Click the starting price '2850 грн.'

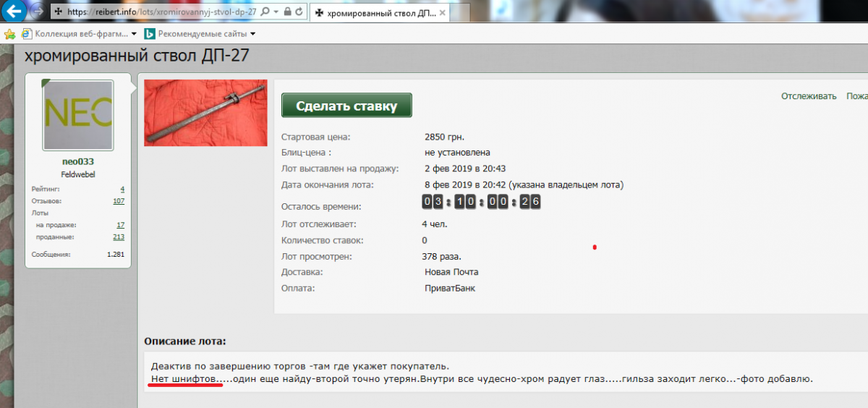[445, 137]
